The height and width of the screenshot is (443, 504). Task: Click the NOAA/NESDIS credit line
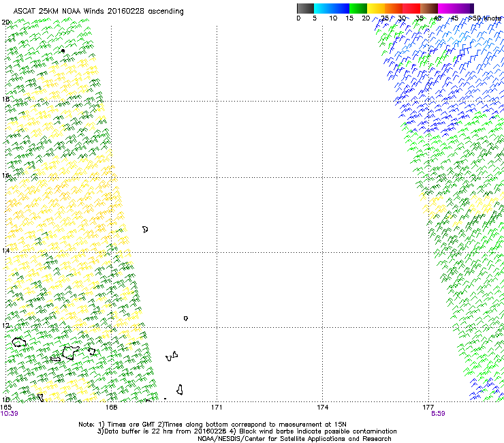tap(294, 439)
